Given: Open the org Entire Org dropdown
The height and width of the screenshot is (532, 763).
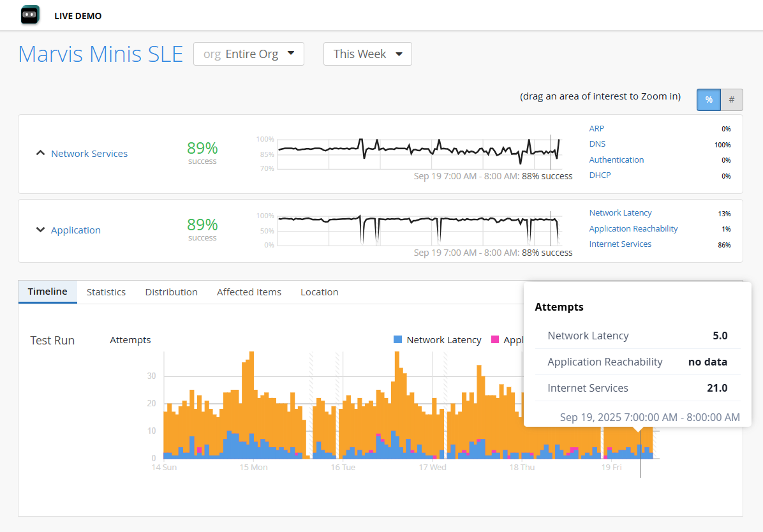Looking at the screenshot, I should [x=249, y=54].
